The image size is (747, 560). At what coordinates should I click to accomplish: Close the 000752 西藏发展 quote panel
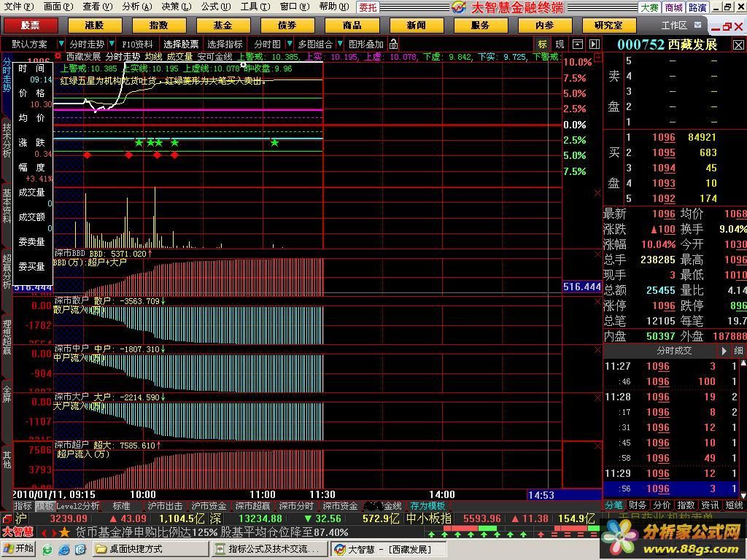tap(738, 45)
